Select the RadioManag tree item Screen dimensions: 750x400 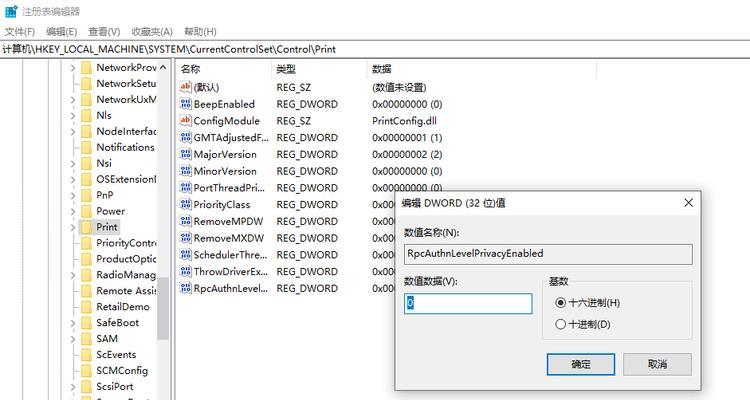point(126,275)
